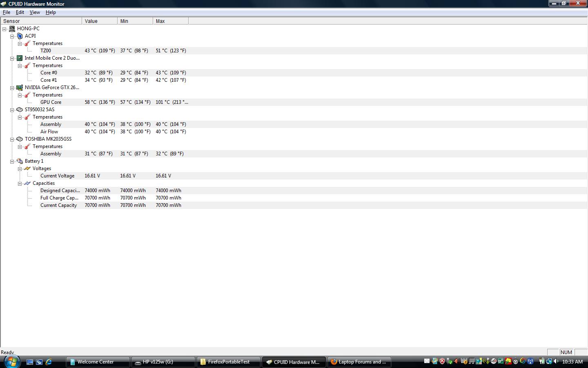Viewport: 588px width, 368px height.
Task: Open the View menu
Action: [35, 12]
